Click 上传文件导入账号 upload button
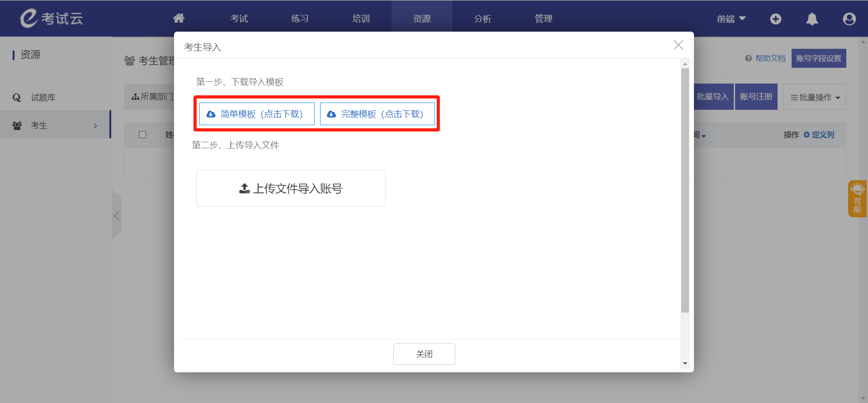Screen dimensions: 868x403 [x=291, y=188]
